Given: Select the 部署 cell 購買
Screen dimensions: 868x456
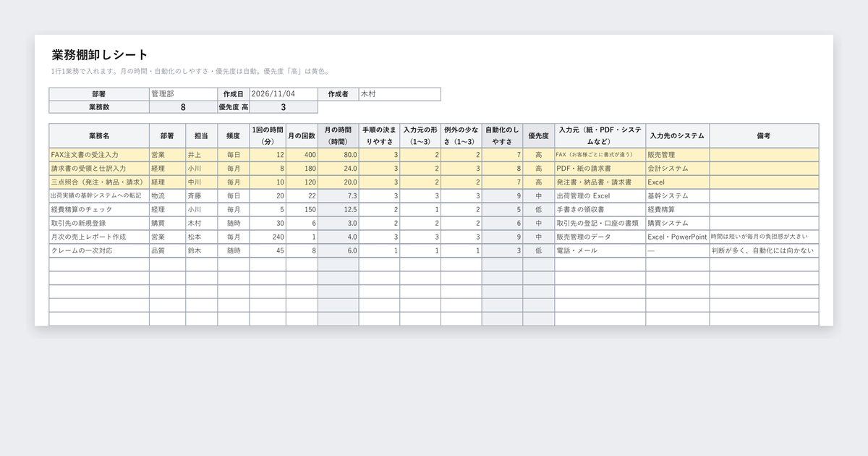Looking at the screenshot, I should [167, 224].
